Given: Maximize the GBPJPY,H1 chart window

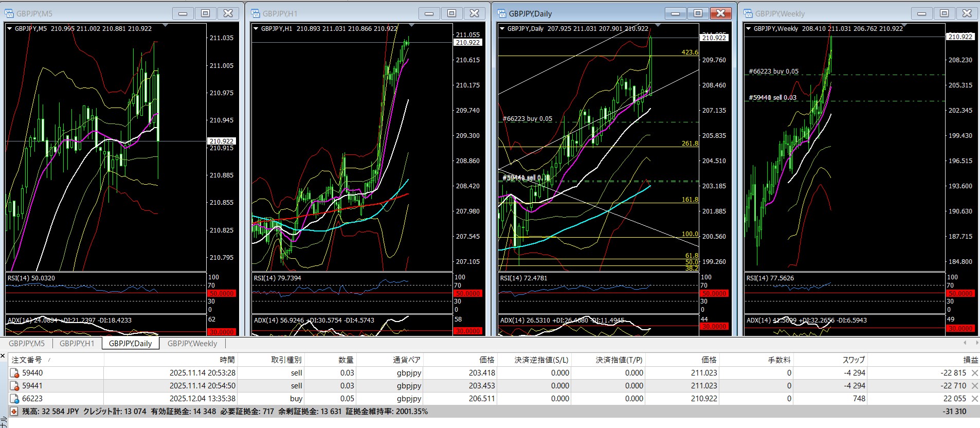Looking at the screenshot, I should 451,13.
